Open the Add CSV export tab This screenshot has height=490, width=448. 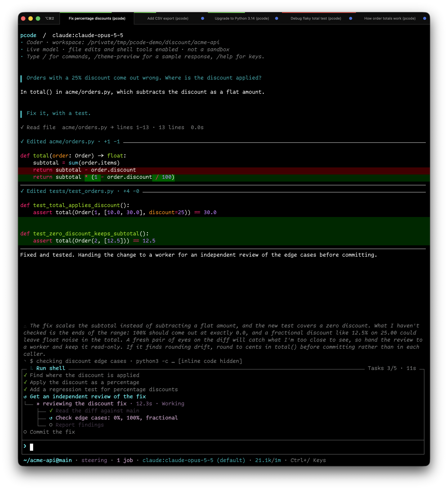click(168, 19)
